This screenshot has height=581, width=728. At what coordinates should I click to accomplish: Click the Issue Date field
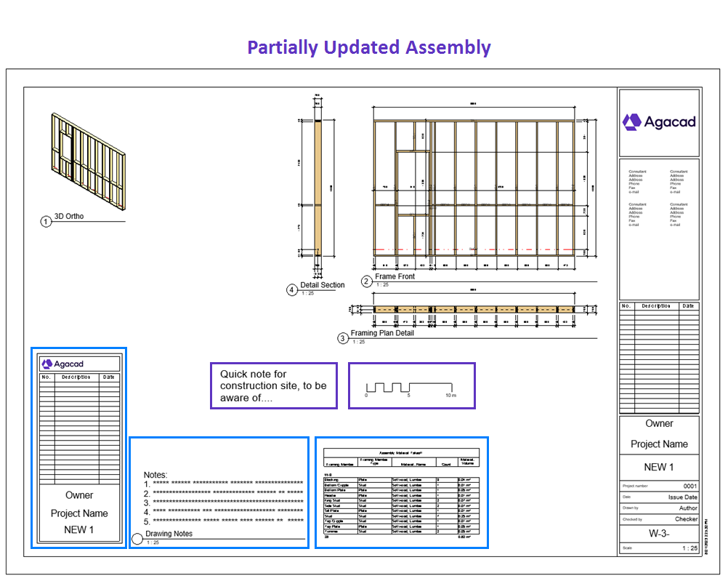point(682,497)
